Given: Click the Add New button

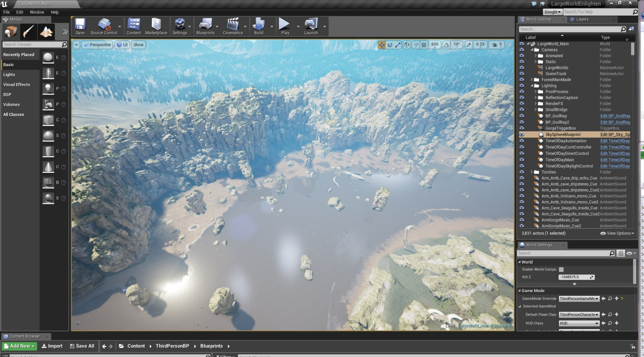Looking at the screenshot, I should pyautogui.click(x=19, y=346).
